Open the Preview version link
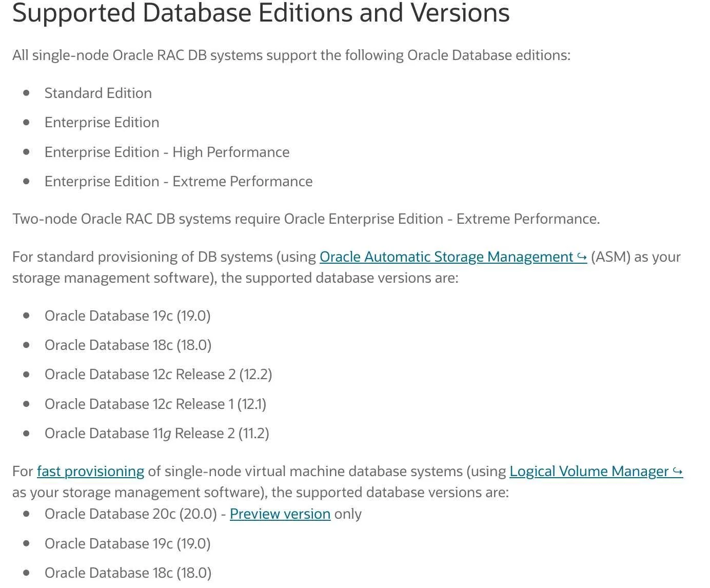The height and width of the screenshot is (588, 710). (280, 514)
